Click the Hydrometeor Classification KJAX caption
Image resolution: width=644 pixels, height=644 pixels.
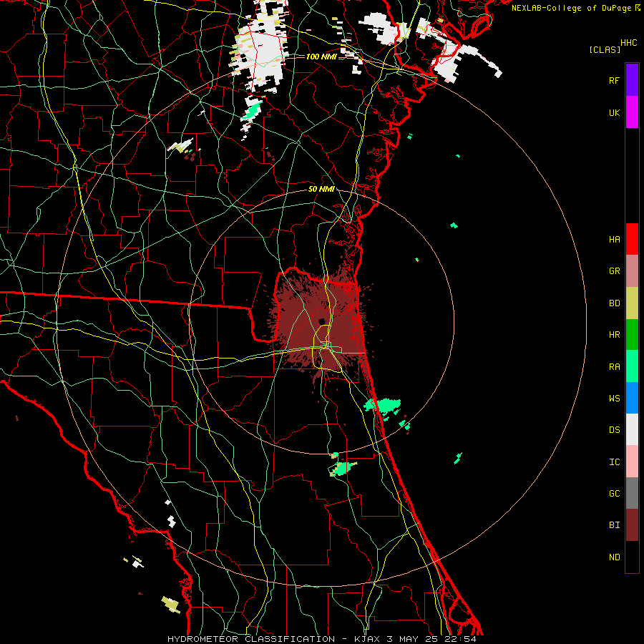(321, 639)
